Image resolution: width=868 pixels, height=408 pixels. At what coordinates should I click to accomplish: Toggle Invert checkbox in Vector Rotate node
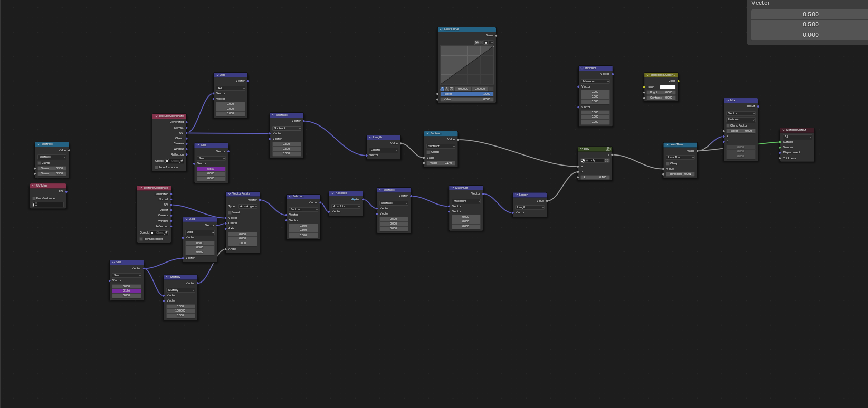coord(230,212)
